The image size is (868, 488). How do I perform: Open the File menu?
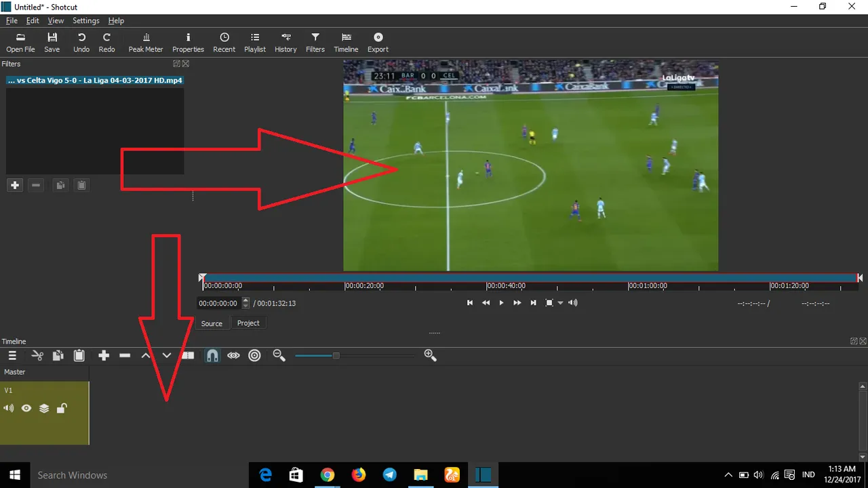point(12,21)
